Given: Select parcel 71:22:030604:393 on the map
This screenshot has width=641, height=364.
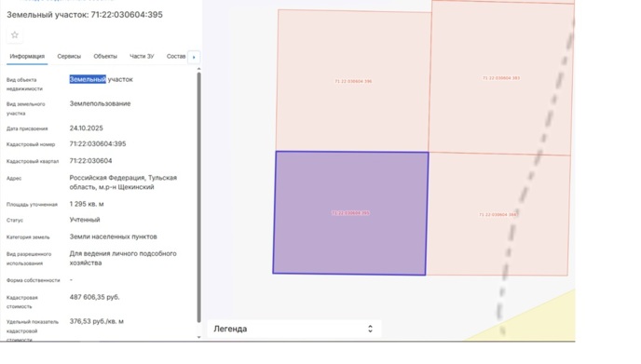Looking at the screenshot, I should pyautogui.click(x=501, y=77).
